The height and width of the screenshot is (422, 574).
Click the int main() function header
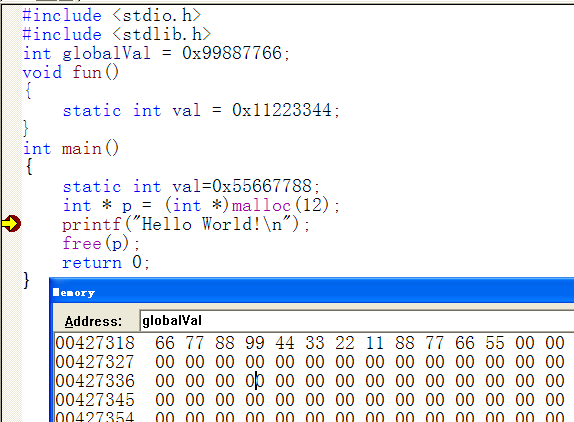point(71,149)
